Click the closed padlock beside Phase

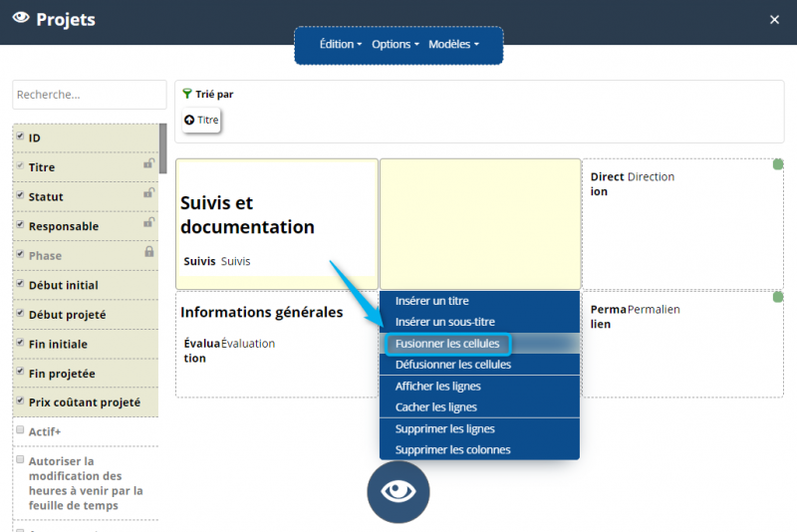click(x=149, y=252)
